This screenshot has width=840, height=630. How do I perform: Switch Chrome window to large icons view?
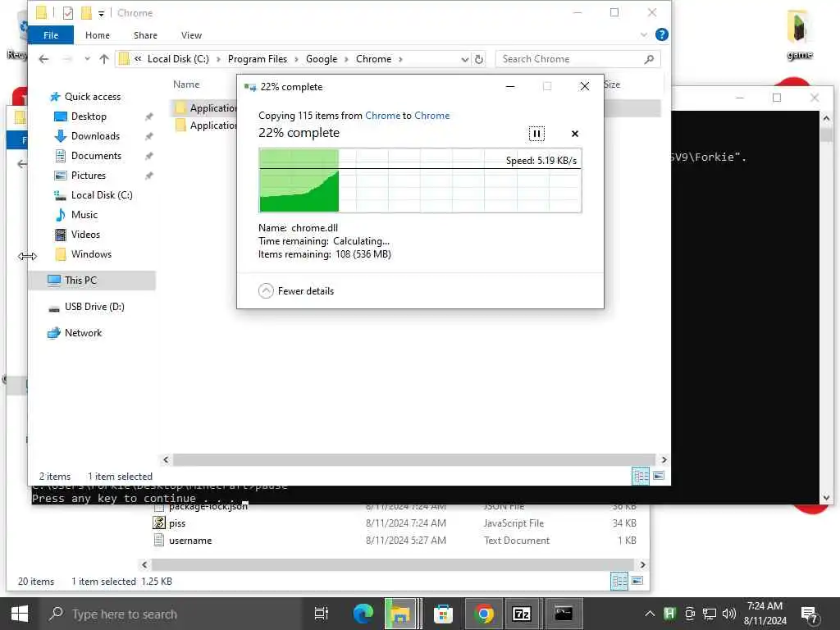pyautogui.click(x=659, y=476)
